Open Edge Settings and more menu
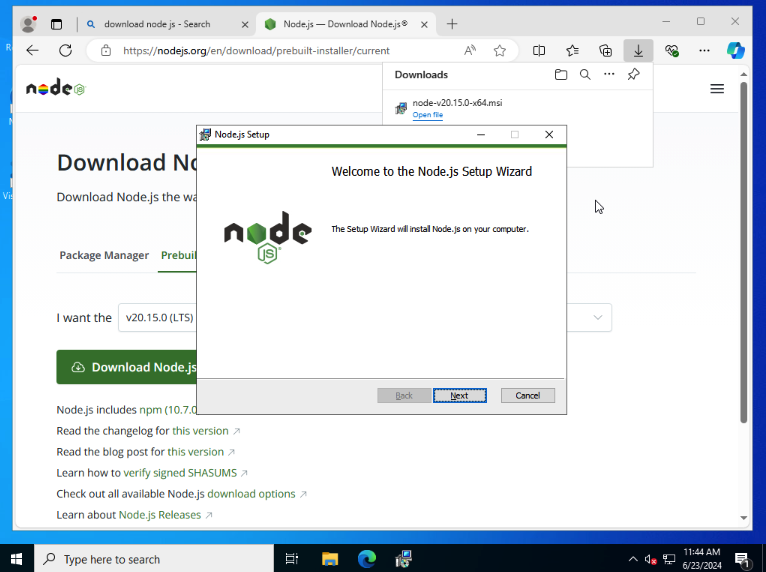766x572 pixels. (x=704, y=50)
